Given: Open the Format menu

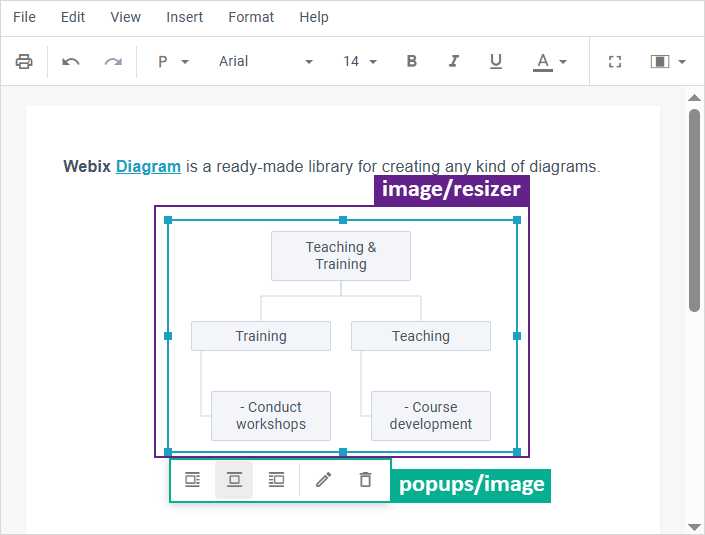Looking at the screenshot, I should pyautogui.click(x=251, y=17).
